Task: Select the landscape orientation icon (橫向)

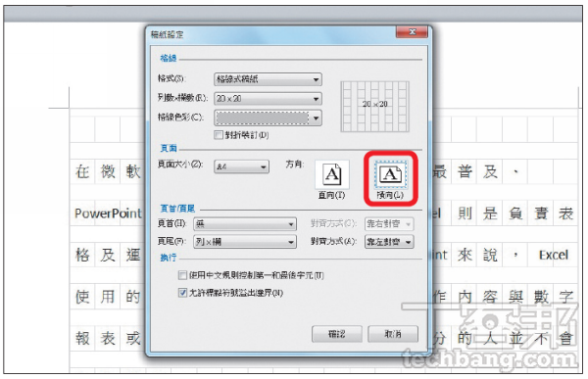Action: (x=391, y=174)
